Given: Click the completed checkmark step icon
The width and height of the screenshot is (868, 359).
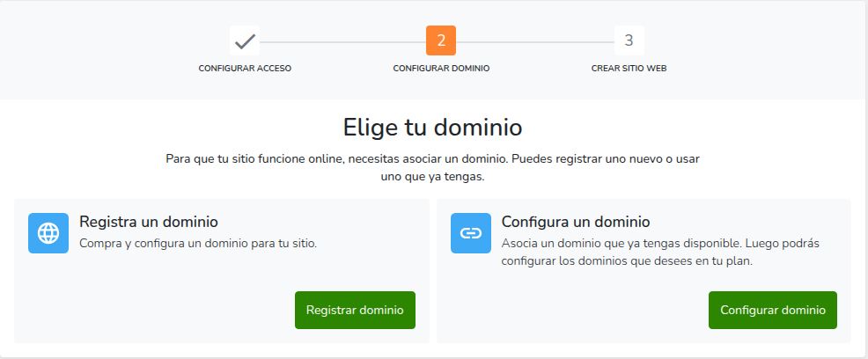Looking at the screenshot, I should (245, 40).
